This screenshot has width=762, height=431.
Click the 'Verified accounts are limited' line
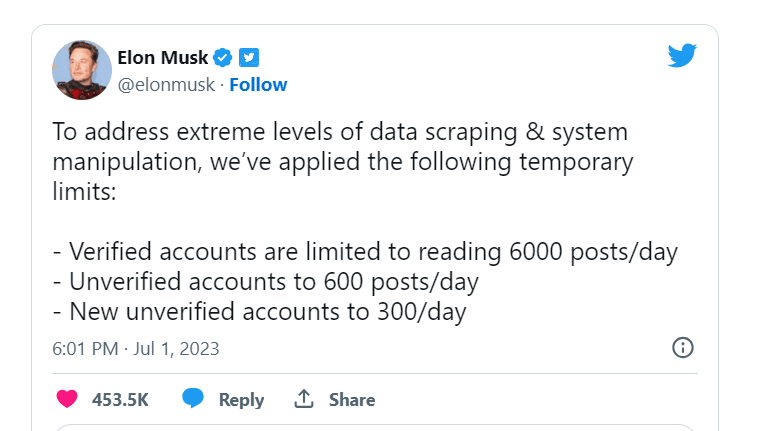(365, 252)
